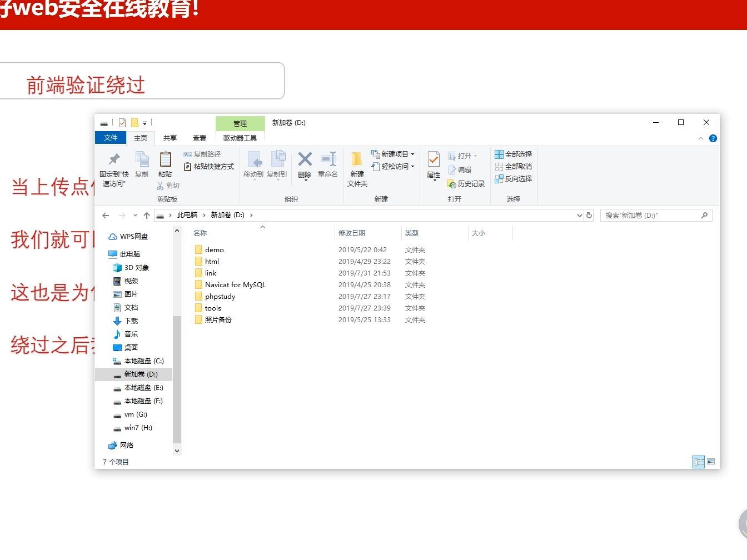Switch to details view icon in status bar
This screenshot has height=560, width=747.
point(699,462)
